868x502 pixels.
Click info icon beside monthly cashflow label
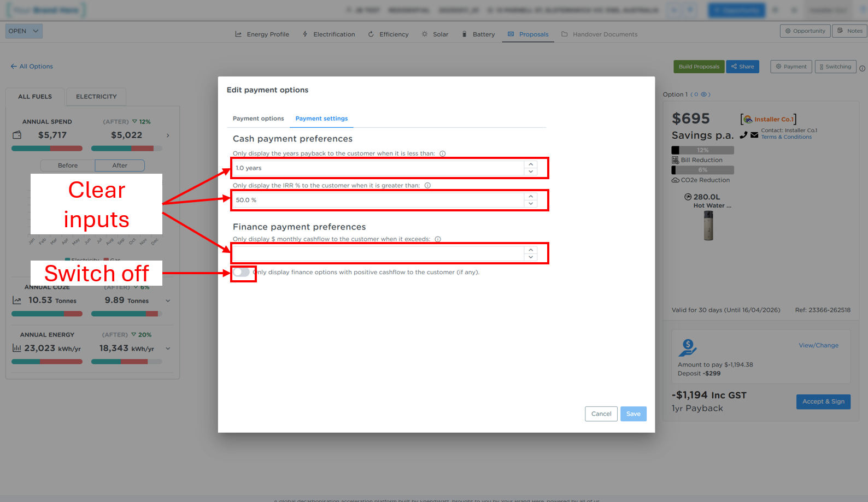click(x=438, y=239)
